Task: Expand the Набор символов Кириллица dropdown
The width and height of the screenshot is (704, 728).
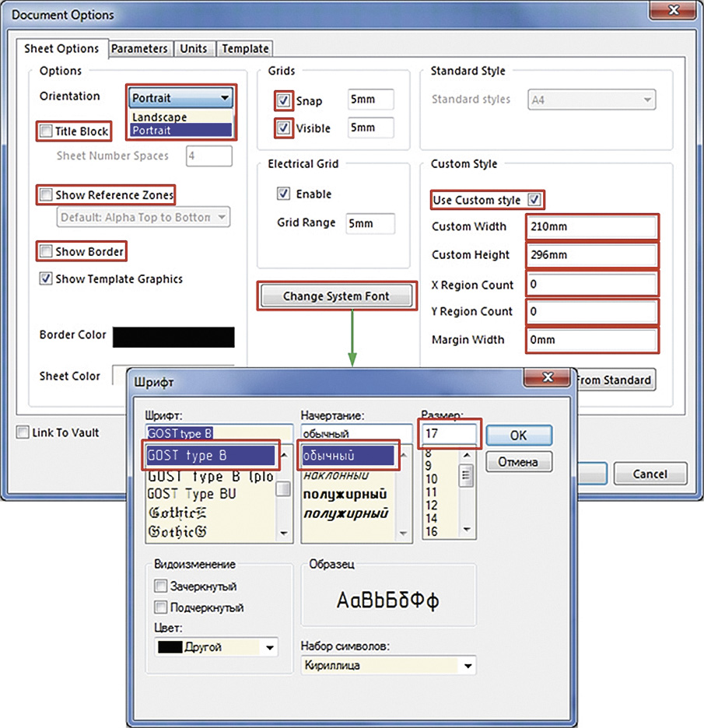Action: pyautogui.click(x=388, y=665)
